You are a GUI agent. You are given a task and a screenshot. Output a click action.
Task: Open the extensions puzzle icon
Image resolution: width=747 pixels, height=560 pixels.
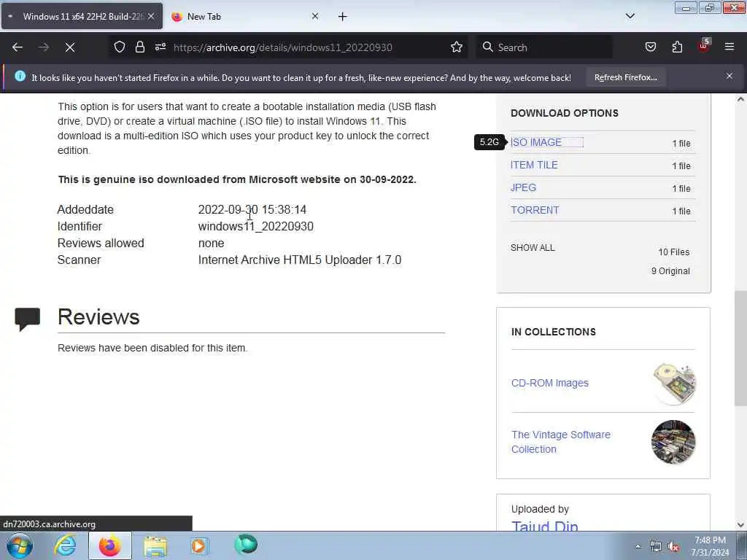click(677, 47)
